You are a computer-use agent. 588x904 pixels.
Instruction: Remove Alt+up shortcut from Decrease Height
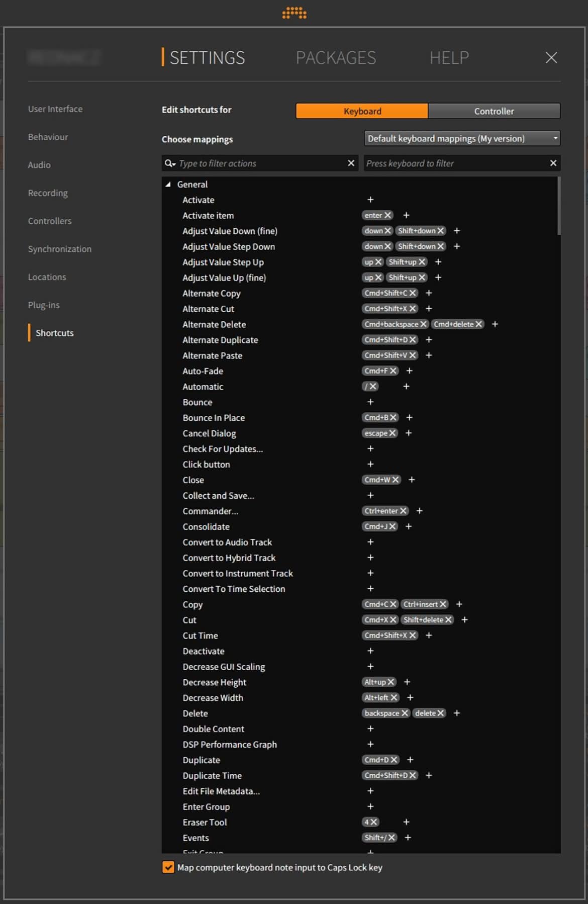coord(390,682)
